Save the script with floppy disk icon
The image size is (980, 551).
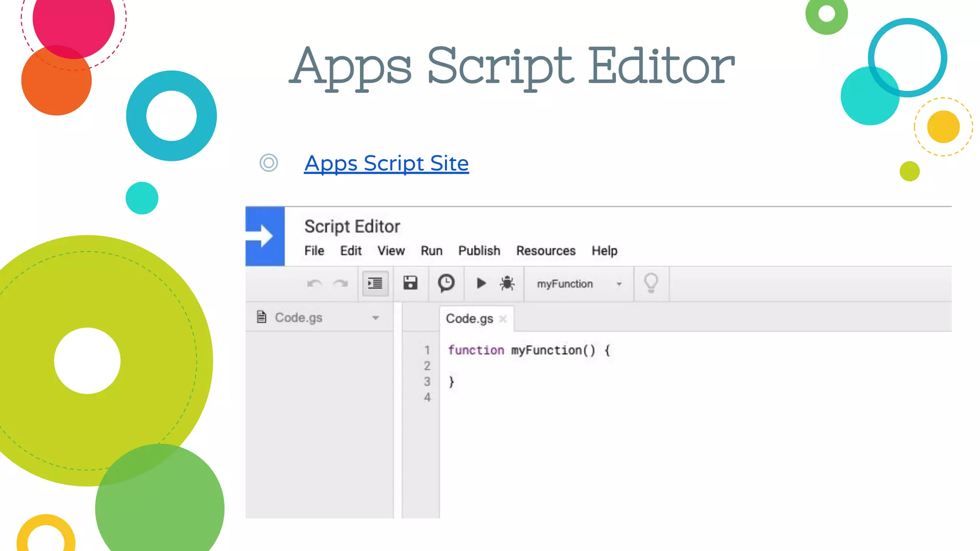[411, 283]
